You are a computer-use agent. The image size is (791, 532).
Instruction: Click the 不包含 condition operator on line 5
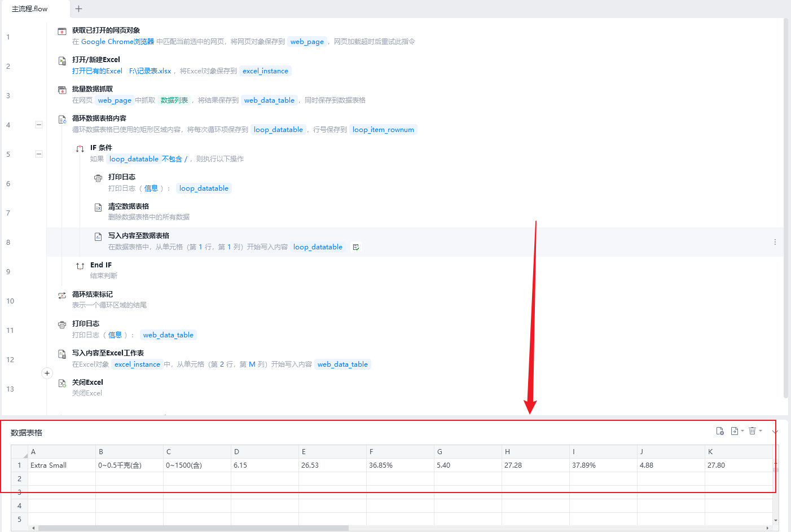click(172, 159)
